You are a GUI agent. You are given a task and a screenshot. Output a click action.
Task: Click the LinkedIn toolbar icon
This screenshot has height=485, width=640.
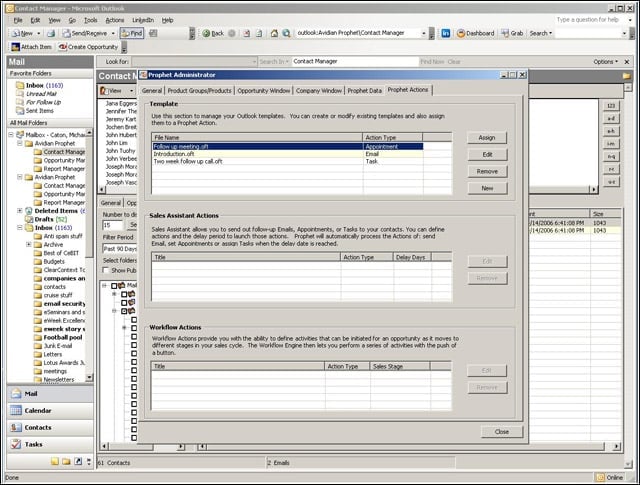click(x=446, y=33)
